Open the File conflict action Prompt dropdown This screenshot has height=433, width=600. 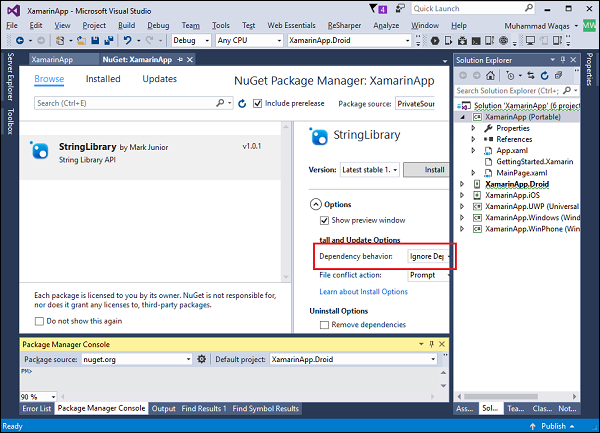click(x=429, y=275)
